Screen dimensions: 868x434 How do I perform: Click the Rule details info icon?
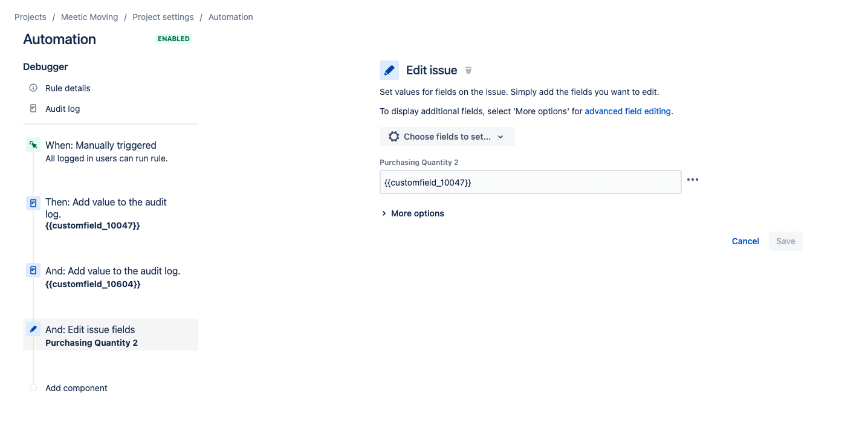[x=33, y=88]
